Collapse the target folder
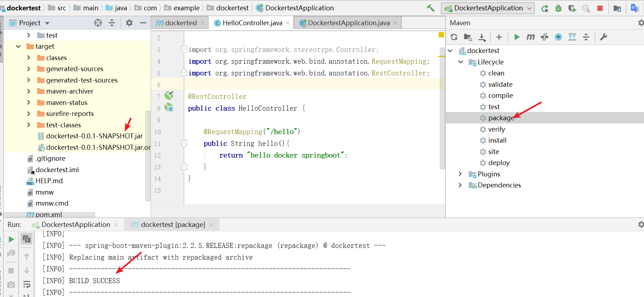The width and height of the screenshot is (644, 297). (18, 46)
